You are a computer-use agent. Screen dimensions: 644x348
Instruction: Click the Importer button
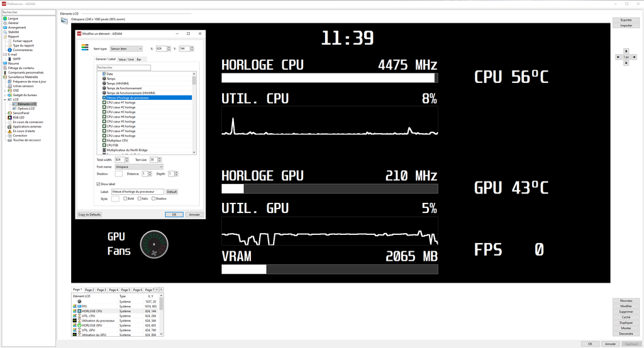pyautogui.click(x=626, y=26)
